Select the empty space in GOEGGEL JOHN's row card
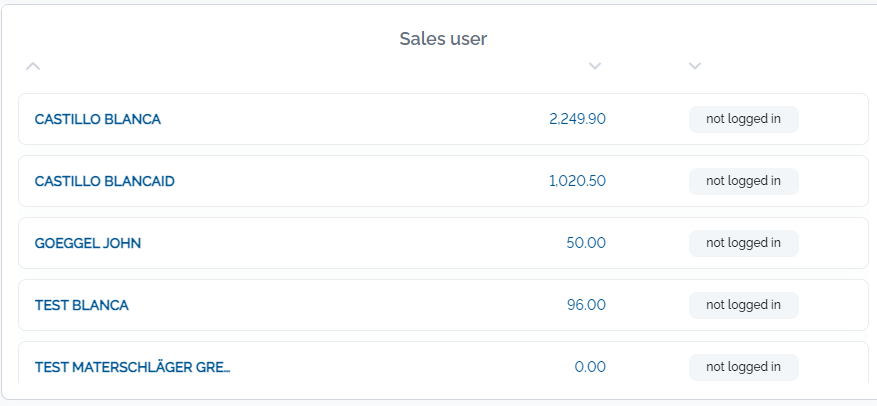 [352, 243]
